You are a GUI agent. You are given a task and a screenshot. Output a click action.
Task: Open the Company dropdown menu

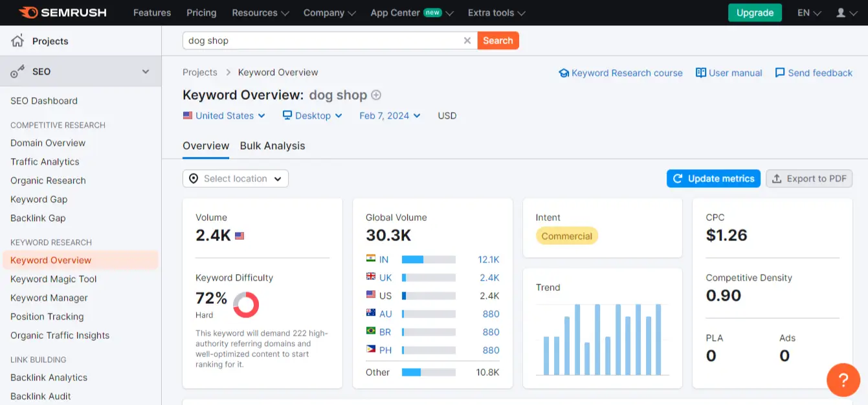(x=330, y=12)
